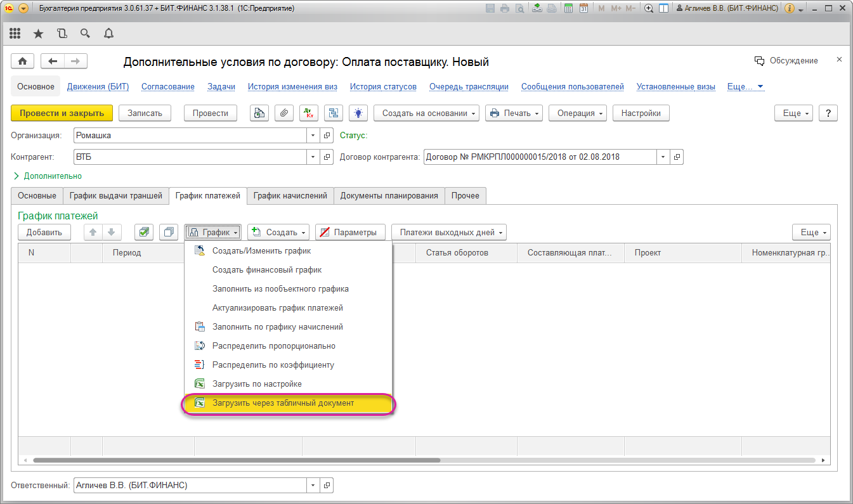Open the top toolbar Еще dropdown
Screen dimensions: 853x504
coord(794,113)
